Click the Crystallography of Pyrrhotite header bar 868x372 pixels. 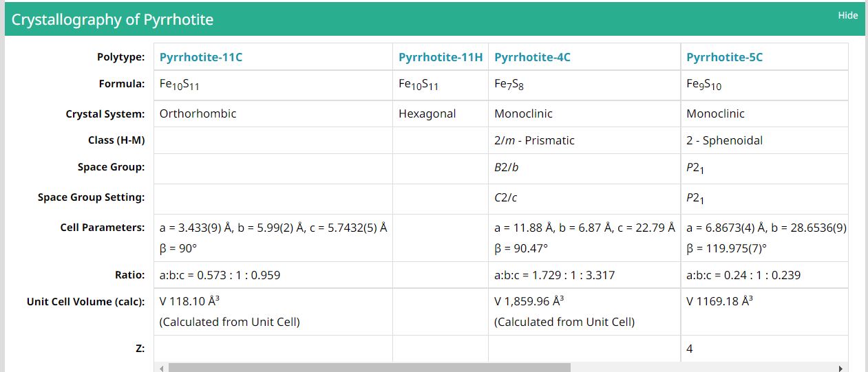point(434,19)
